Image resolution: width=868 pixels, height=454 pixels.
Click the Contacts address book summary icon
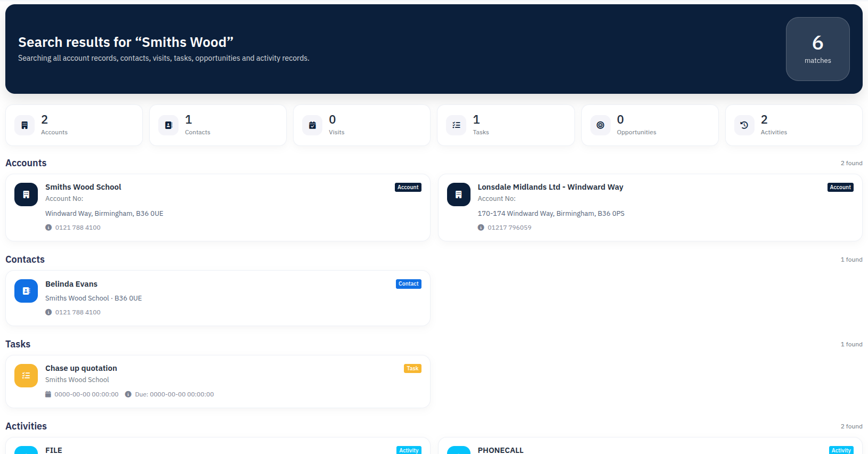tap(168, 125)
